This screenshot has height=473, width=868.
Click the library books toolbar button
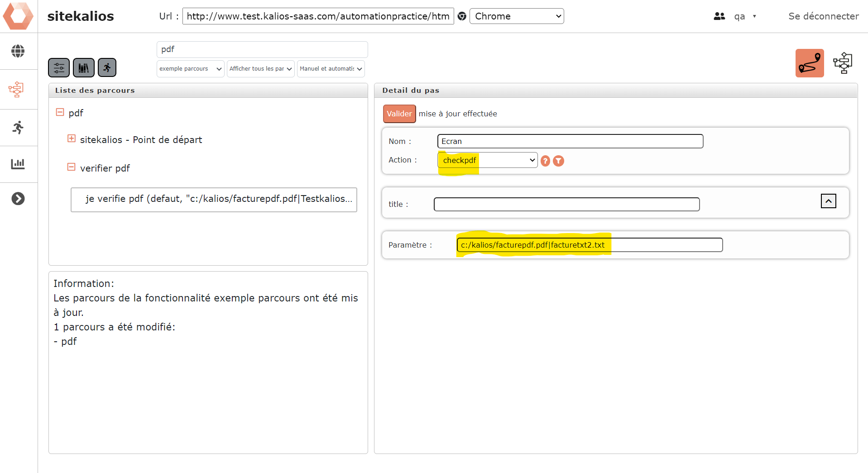[84, 68]
